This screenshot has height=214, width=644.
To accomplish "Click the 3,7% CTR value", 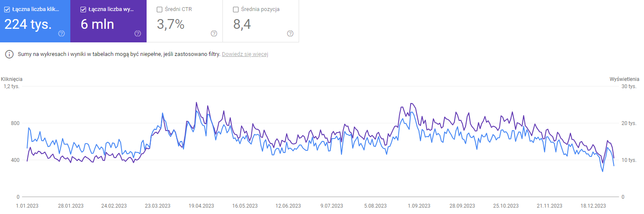I will [x=171, y=24].
